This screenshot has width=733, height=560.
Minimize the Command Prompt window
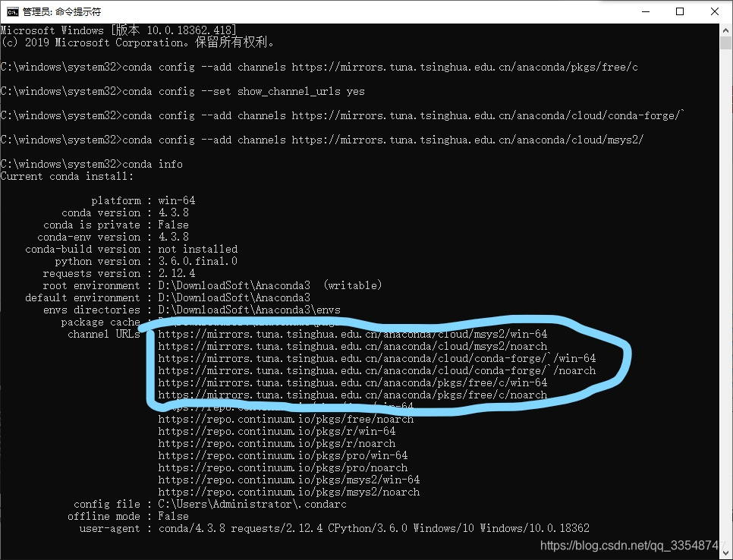[646, 11]
